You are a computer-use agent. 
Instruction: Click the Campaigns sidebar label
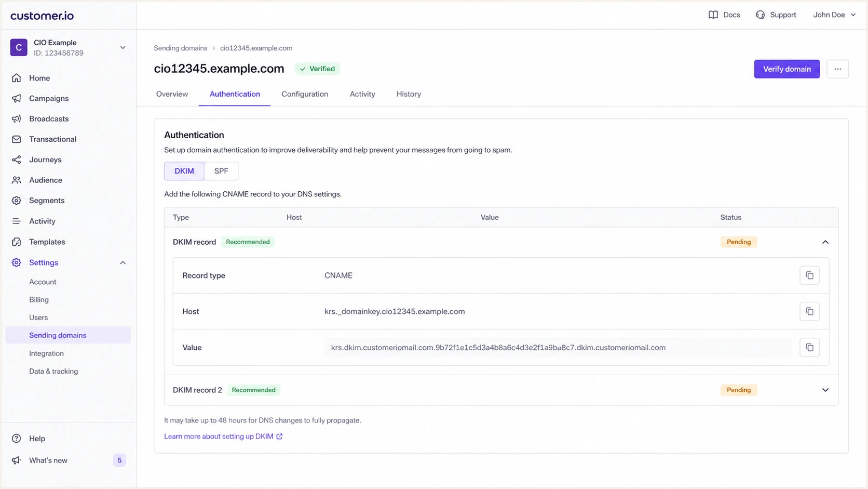(x=49, y=98)
